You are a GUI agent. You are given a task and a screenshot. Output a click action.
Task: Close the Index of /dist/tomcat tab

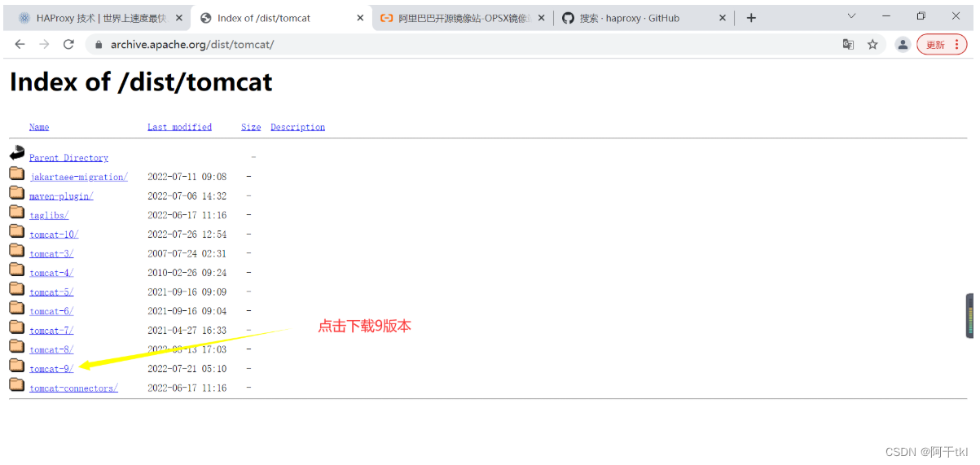(x=360, y=18)
